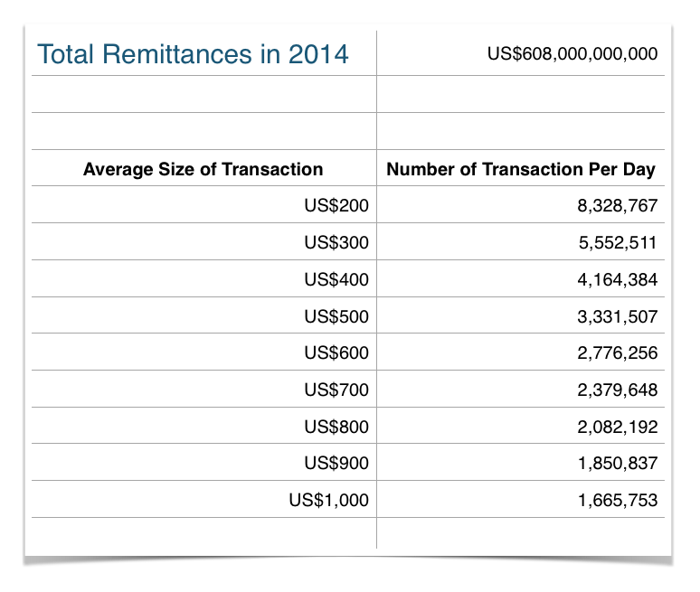
Task: Click the 4,164,384 value cell
Action: [x=619, y=280]
